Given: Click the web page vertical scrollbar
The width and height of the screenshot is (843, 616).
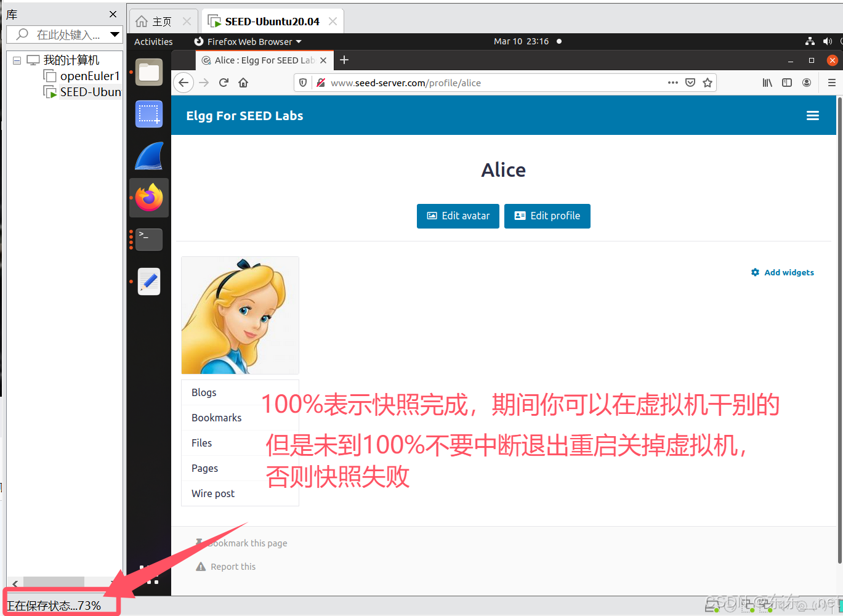Looking at the screenshot, I should [840, 330].
